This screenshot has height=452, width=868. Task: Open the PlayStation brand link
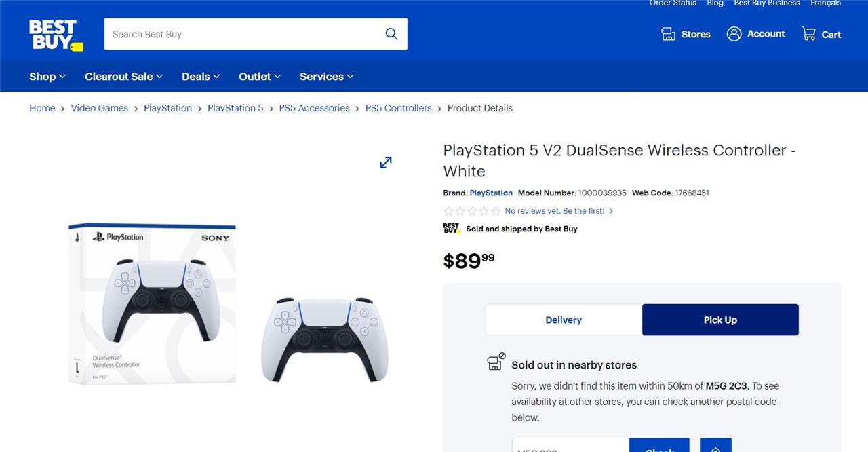[x=491, y=193]
